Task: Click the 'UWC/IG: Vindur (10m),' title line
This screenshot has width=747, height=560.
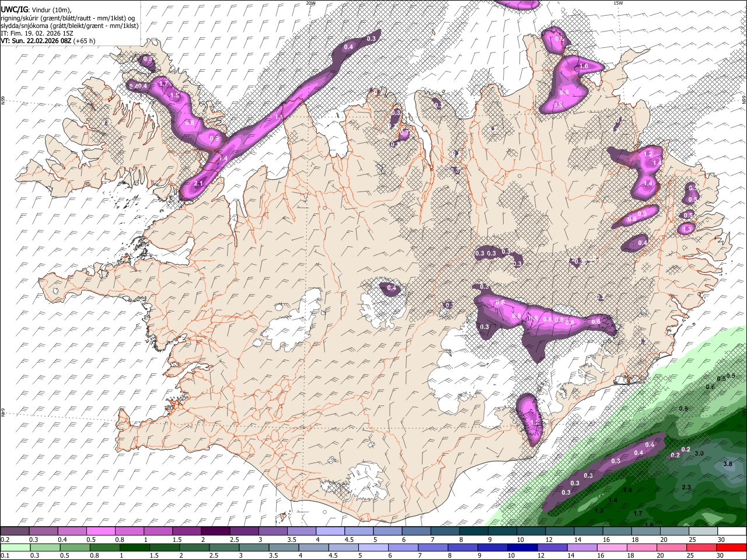Action: click(x=36, y=10)
